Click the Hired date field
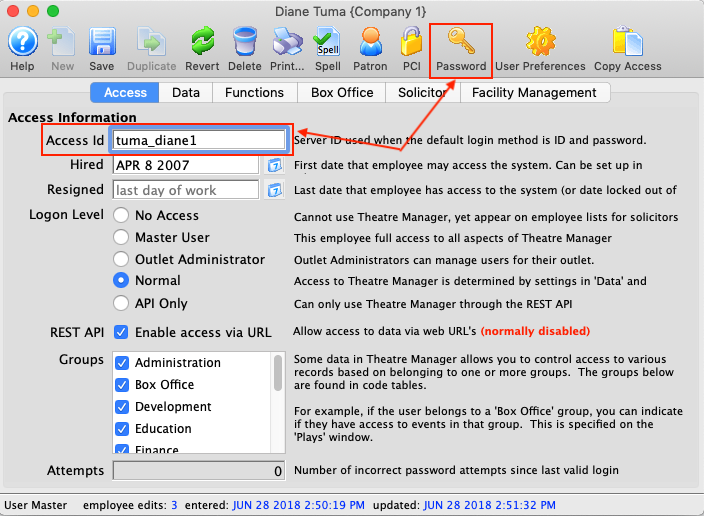Viewport: 704px width, 516px height. [185, 165]
